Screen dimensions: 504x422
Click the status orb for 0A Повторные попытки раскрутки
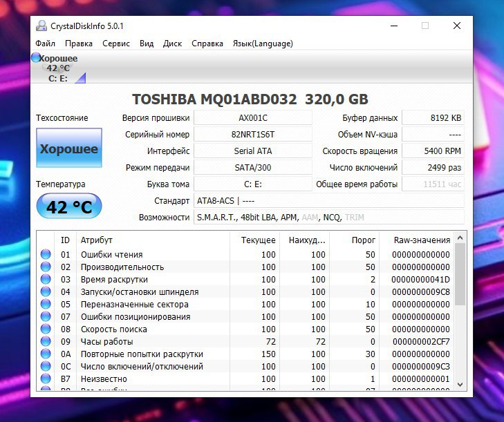[46, 354]
